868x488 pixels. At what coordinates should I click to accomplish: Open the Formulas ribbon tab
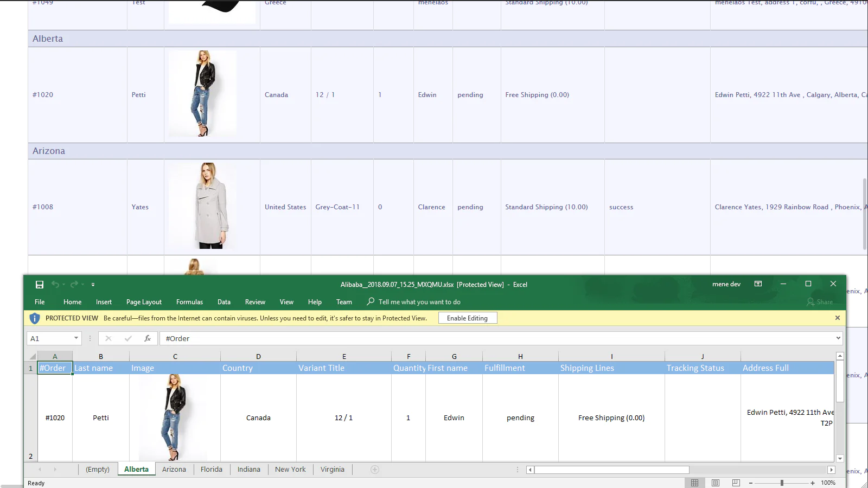click(189, 302)
